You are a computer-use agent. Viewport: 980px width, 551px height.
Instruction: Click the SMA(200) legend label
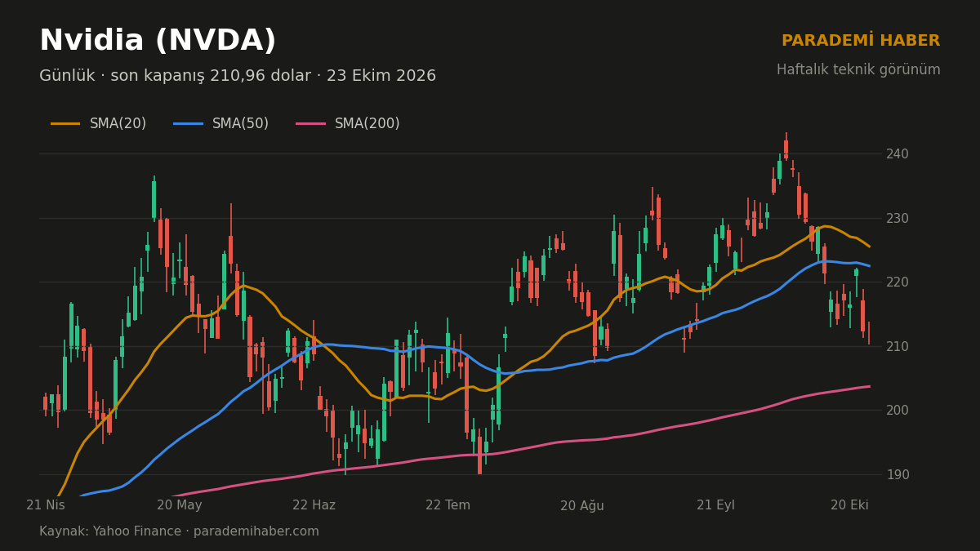(x=367, y=124)
